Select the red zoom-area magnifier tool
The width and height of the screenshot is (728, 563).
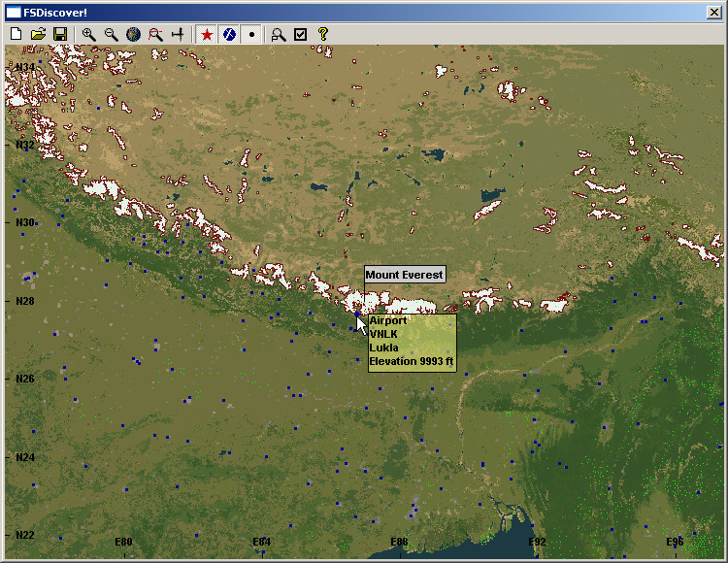[x=155, y=34]
